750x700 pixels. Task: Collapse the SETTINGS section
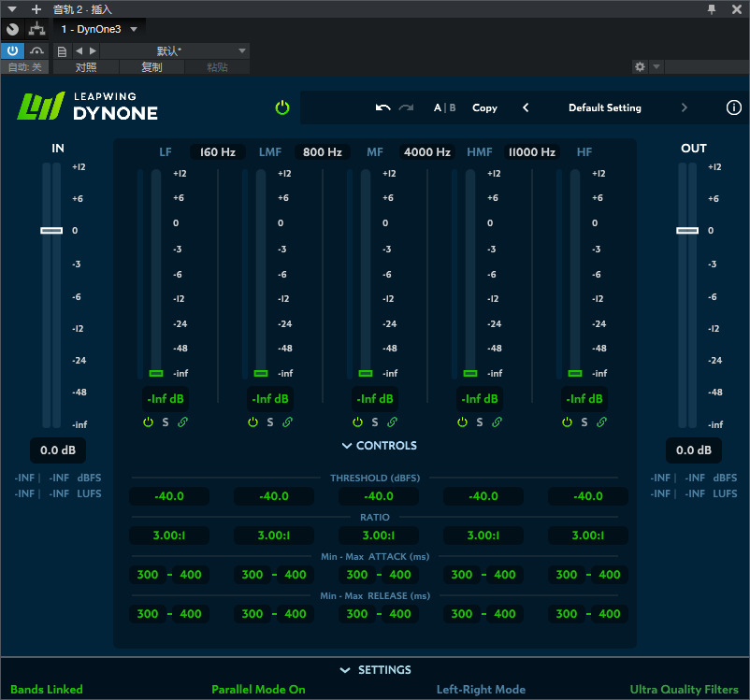pyautogui.click(x=375, y=670)
